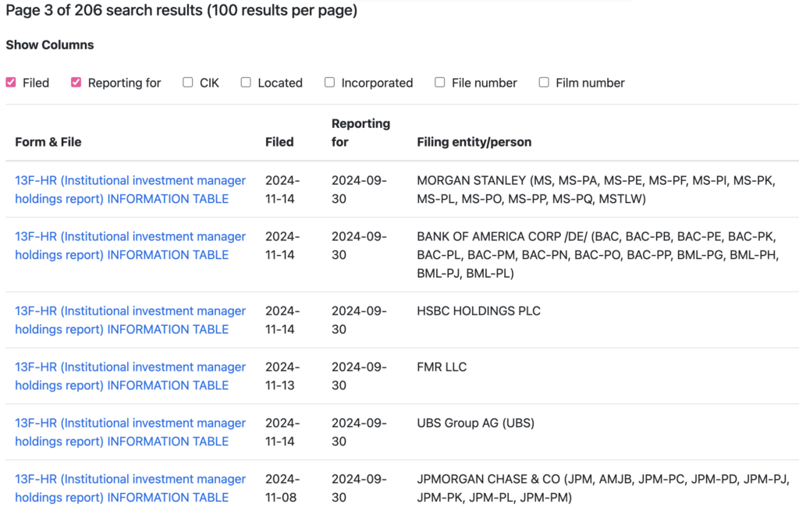
Task: Check the Film number column checkbox
Action: tap(544, 83)
